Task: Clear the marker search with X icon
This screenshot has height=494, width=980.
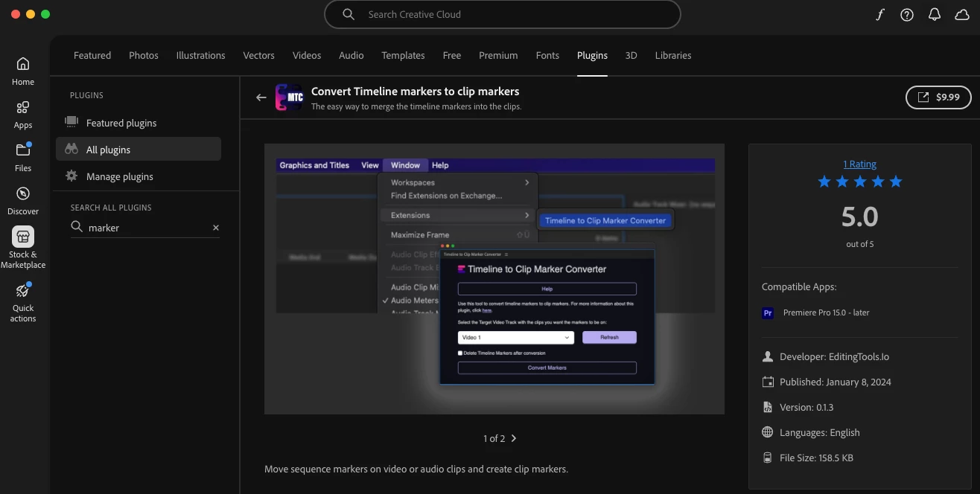Action: point(216,228)
